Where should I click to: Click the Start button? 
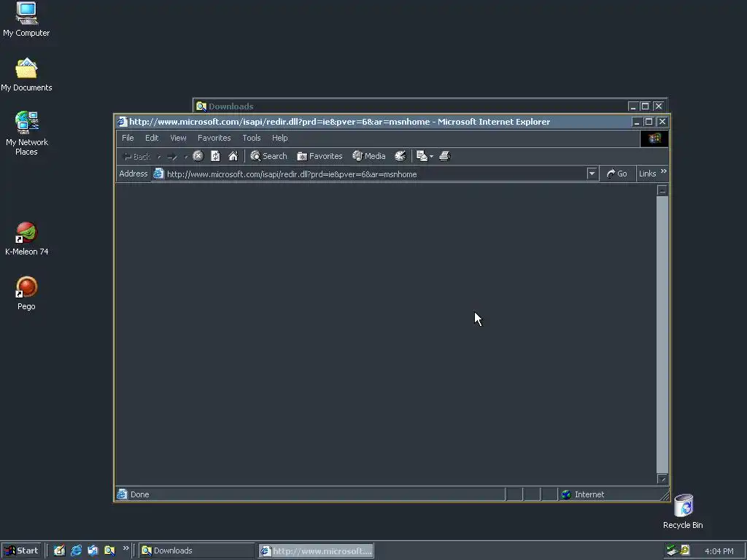[21, 551]
